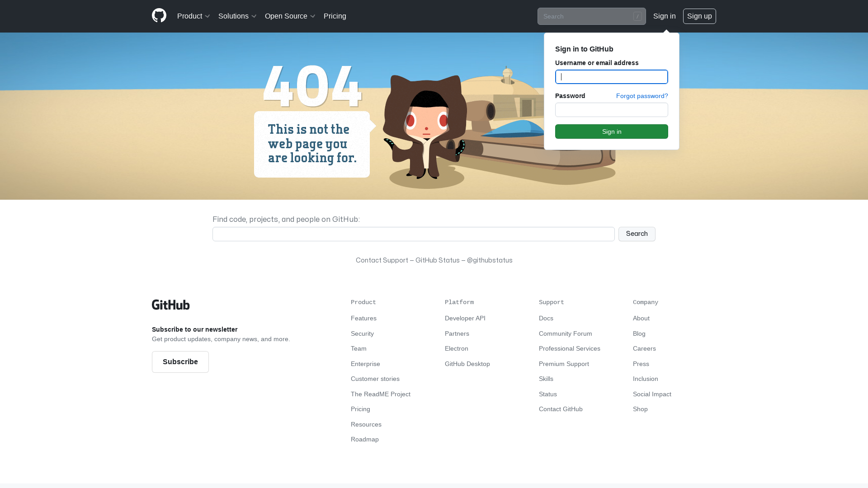Viewport: 868px width, 488px height.
Task: Open Blog link in footer
Action: (x=639, y=333)
